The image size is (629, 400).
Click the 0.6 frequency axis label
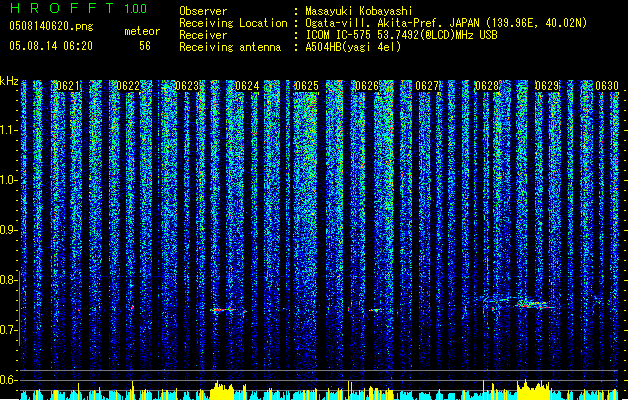click(9, 380)
